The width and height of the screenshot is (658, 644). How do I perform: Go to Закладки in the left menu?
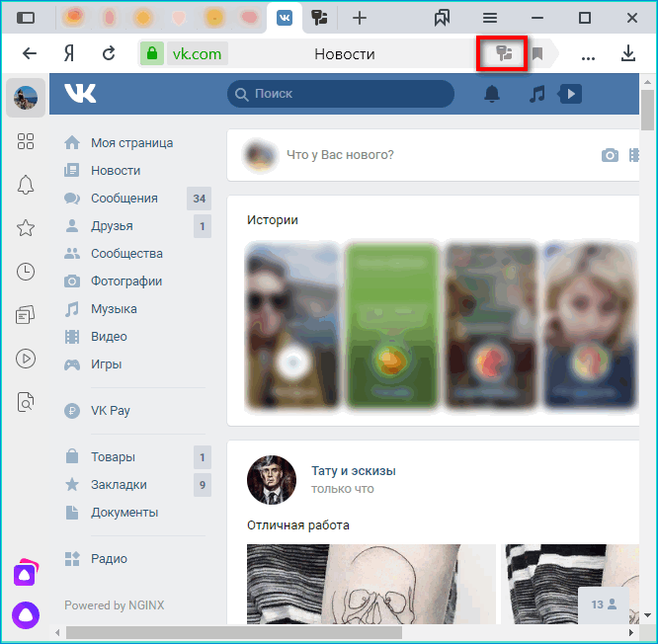119,485
